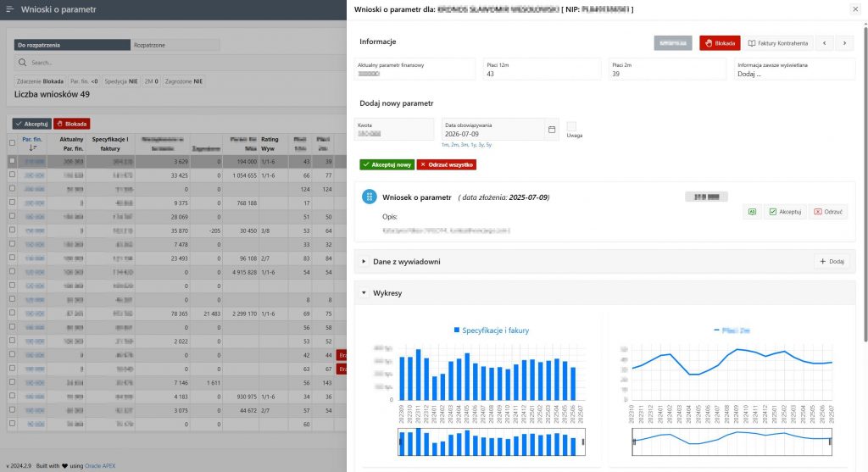Check the row with 78 365 value
The image size is (868, 472).
tap(12, 313)
